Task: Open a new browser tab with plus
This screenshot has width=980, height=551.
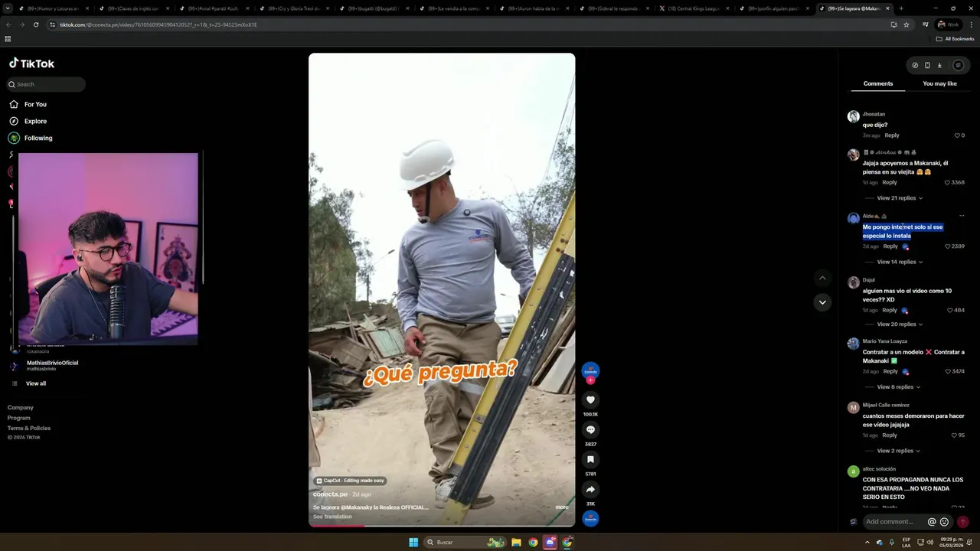Action: pyautogui.click(x=901, y=8)
